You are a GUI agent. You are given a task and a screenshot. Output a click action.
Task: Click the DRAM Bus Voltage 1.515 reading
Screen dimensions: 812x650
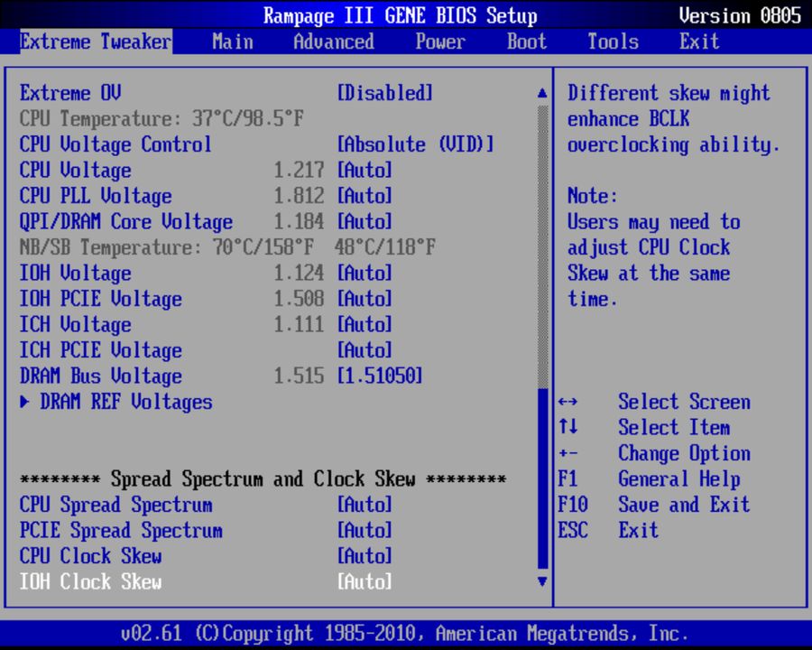[299, 376]
